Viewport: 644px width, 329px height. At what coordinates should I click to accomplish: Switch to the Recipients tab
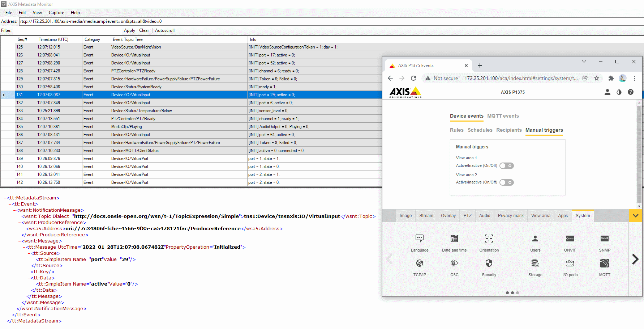[x=509, y=130]
